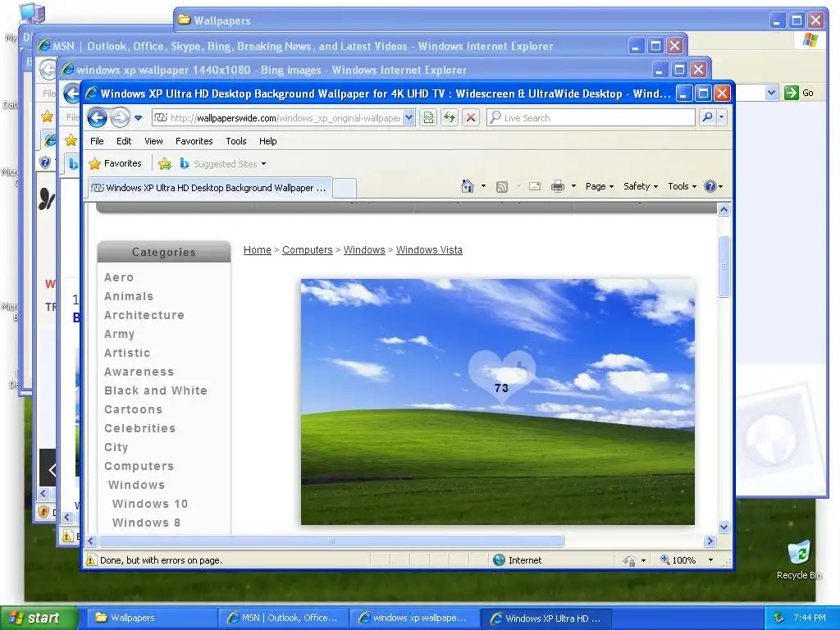This screenshot has height=630, width=840.
Task: Expand the Wallpapers window address dropdown
Action: 771,93
